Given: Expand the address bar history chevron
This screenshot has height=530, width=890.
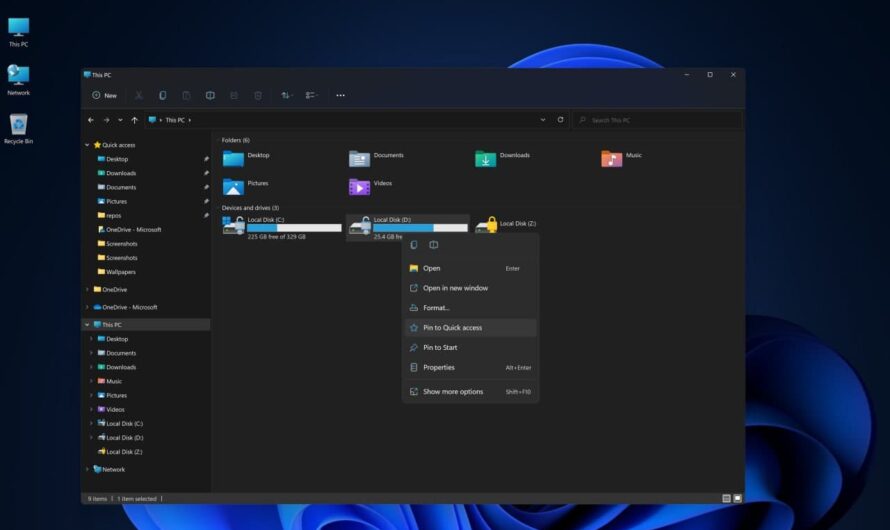Looking at the screenshot, I should point(543,120).
